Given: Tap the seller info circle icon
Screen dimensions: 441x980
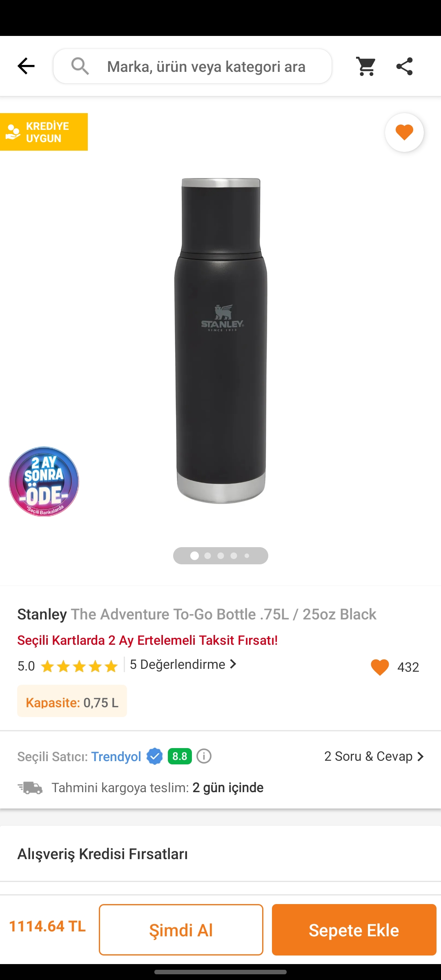Looking at the screenshot, I should (204, 756).
